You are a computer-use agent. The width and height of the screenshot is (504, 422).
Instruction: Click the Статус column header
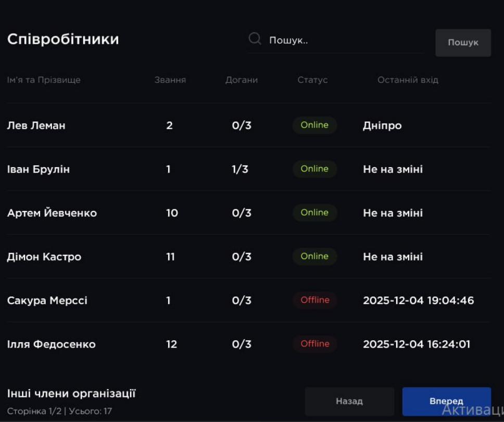click(x=312, y=80)
